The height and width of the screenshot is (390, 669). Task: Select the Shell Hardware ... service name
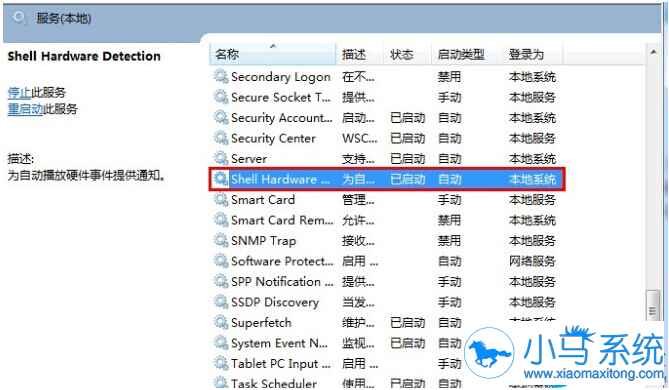coord(280,180)
